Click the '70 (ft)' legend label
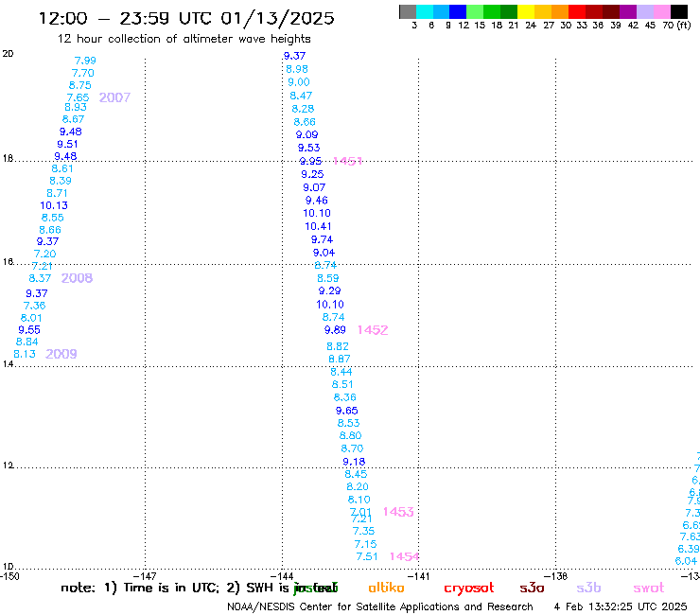 (676, 26)
